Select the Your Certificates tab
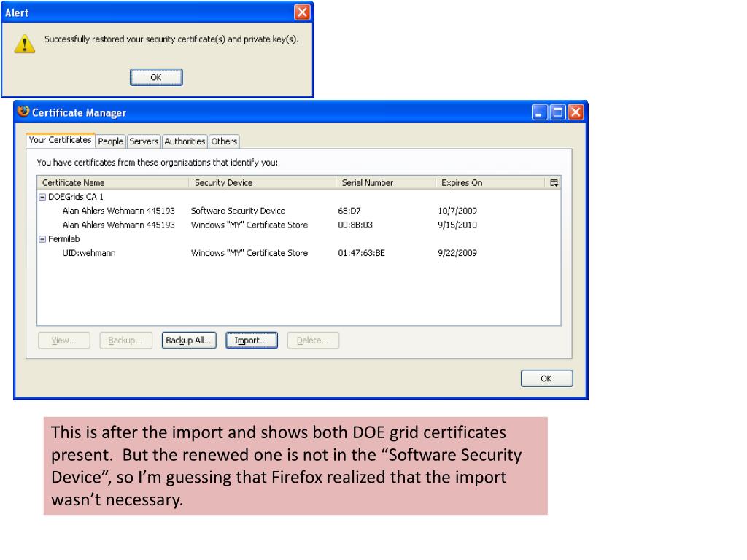This screenshot has width=747, height=560. click(60, 140)
